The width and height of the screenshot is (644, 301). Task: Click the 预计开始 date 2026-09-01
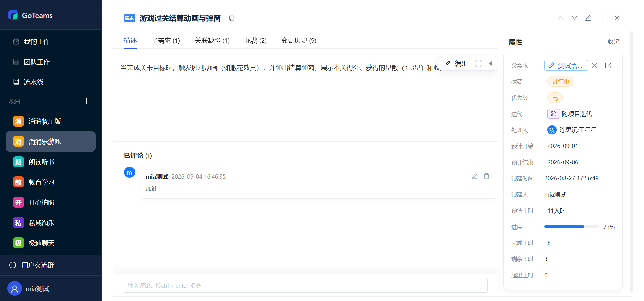tap(562, 146)
